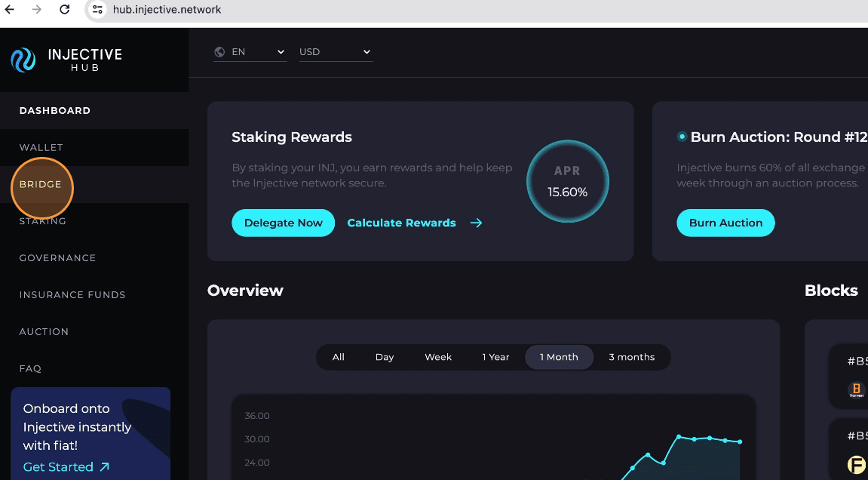This screenshot has width=868, height=480.
Task: Click Get Started fiat onboarding link
Action: [66, 466]
